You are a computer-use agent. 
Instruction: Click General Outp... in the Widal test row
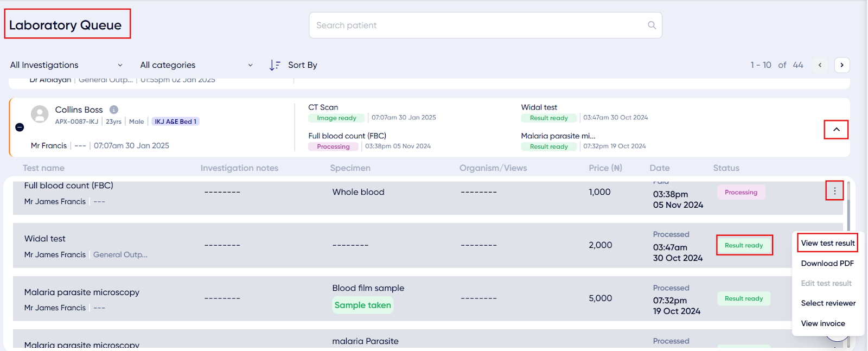pyautogui.click(x=120, y=254)
